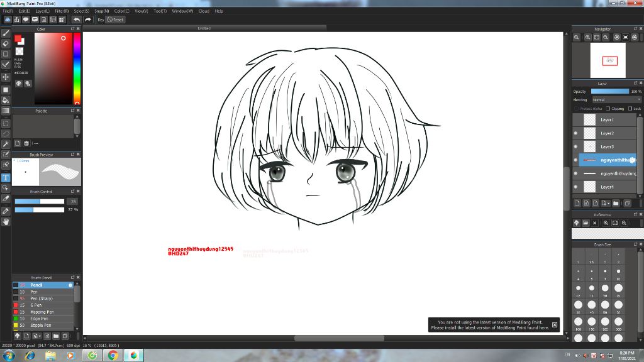Select the Brush tool
This screenshot has width=644, height=362.
6,33
